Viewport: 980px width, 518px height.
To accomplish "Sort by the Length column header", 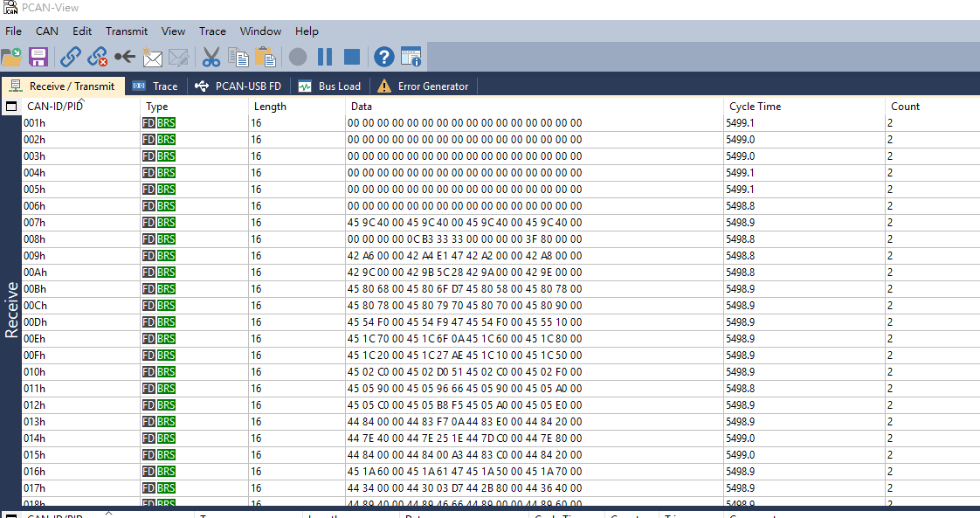I will [297, 107].
